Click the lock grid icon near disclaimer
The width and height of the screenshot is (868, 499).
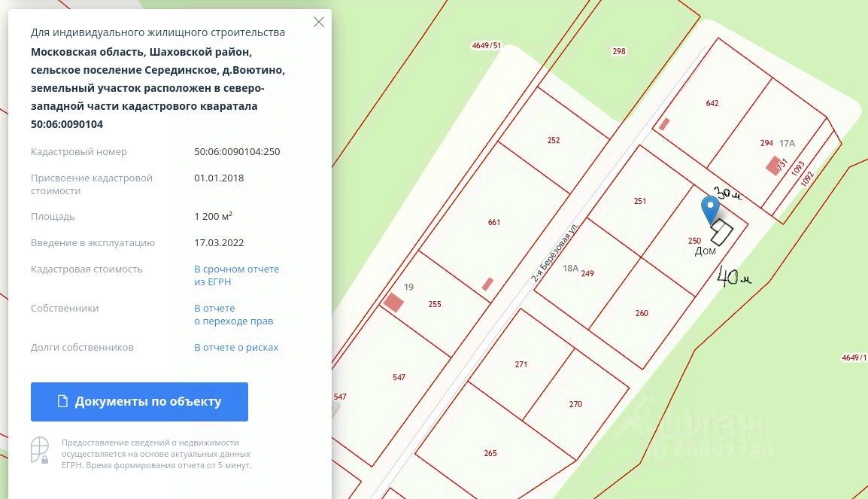click(x=40, y=450)
